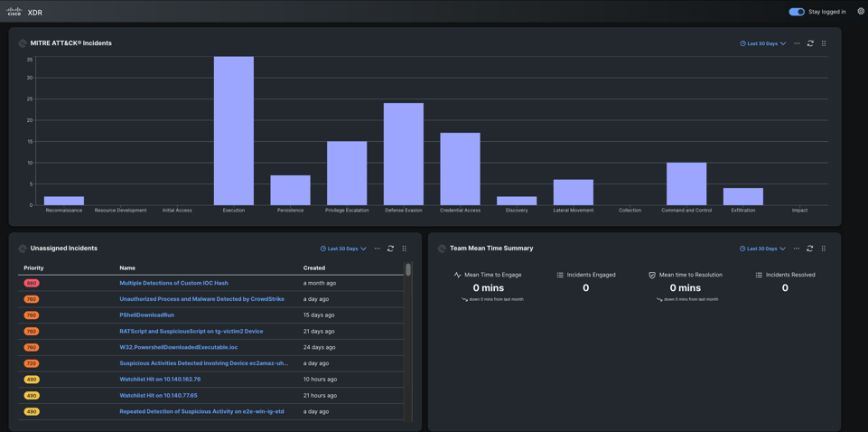868x432 pixels.
Task: Click the Unassigned Incidents scrollbar thumb
Action: [x=408, y=269]
